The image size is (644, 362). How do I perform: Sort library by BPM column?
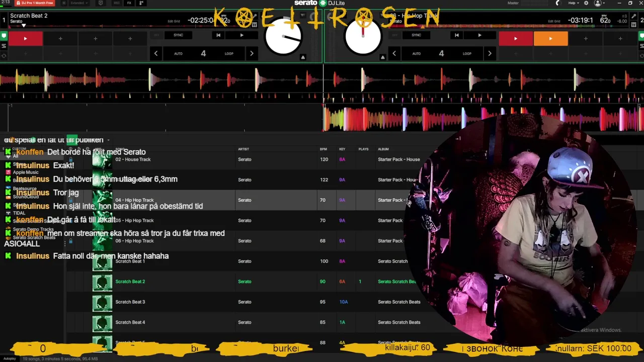click(x=324, y=149)
